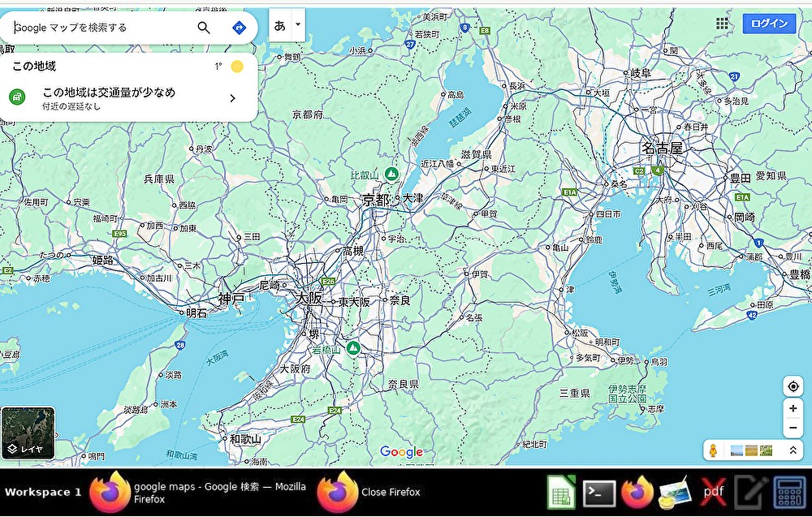This screenshot has height=517, width=812.
Task: Click the ログイン button
Action: (769, 24)
